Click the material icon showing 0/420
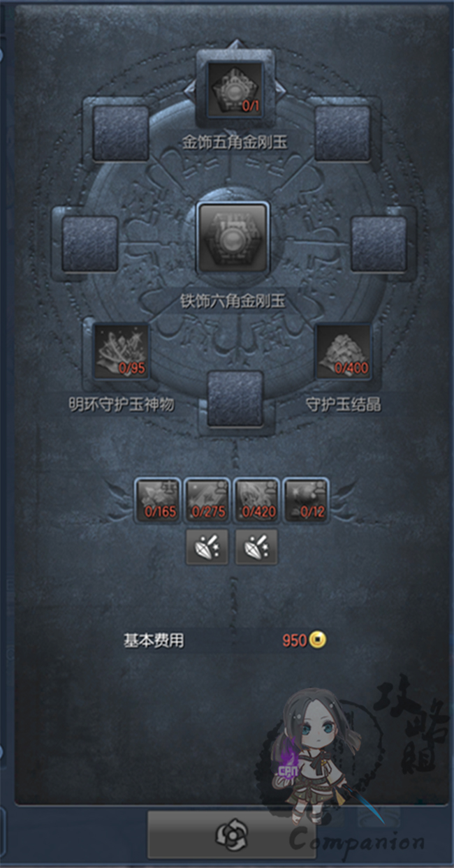The image size is (454, 868). tap(258, 500)
